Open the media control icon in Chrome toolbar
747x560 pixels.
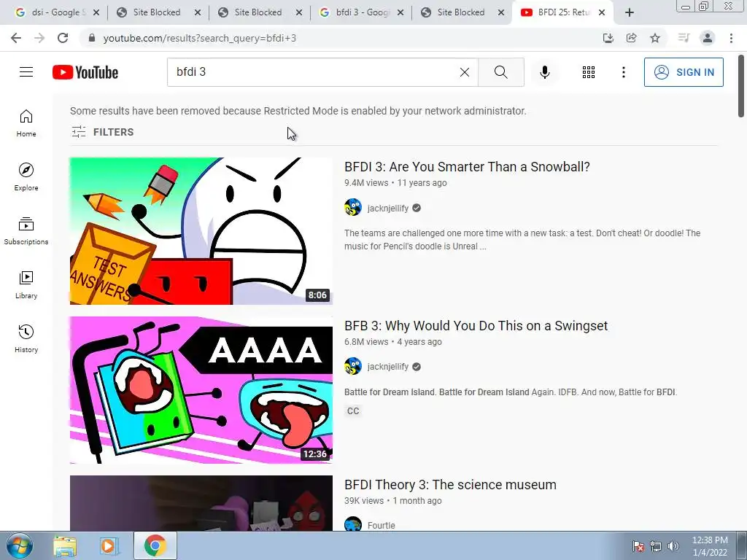coord(684,38)
